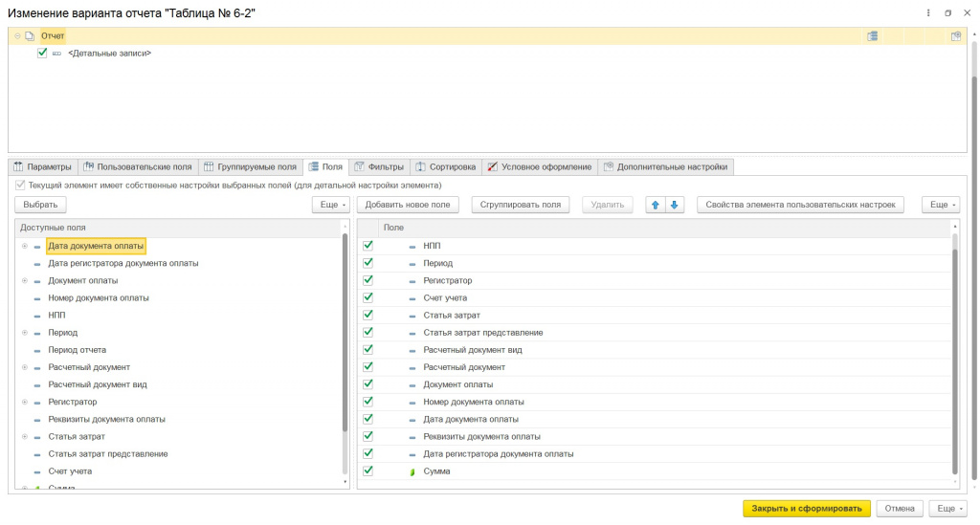Screen dimensions: 980x525
Task: Click the Отчет document icon in the tree
Action: (30, 35)
